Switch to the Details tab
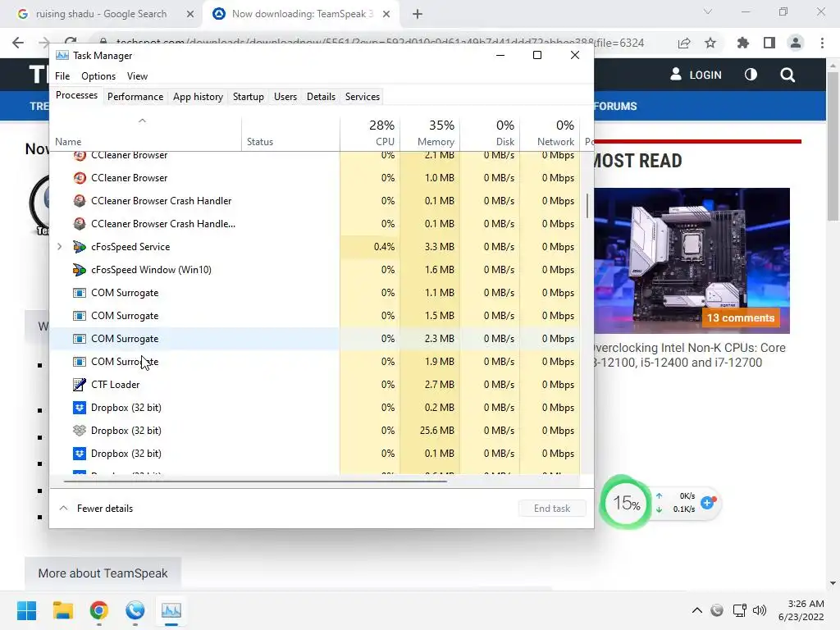840x630 pixels. point(321,97)
